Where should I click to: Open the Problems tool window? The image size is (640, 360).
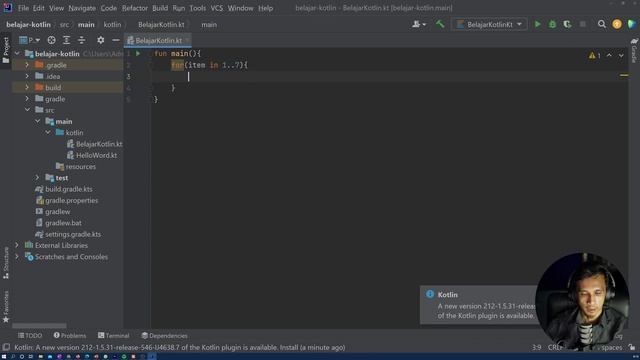point(70,336)
